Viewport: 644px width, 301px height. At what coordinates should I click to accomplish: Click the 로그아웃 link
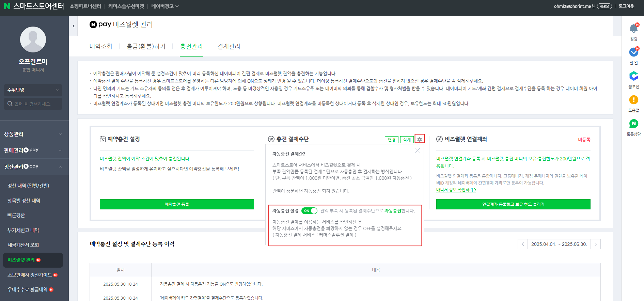[626, 6]
